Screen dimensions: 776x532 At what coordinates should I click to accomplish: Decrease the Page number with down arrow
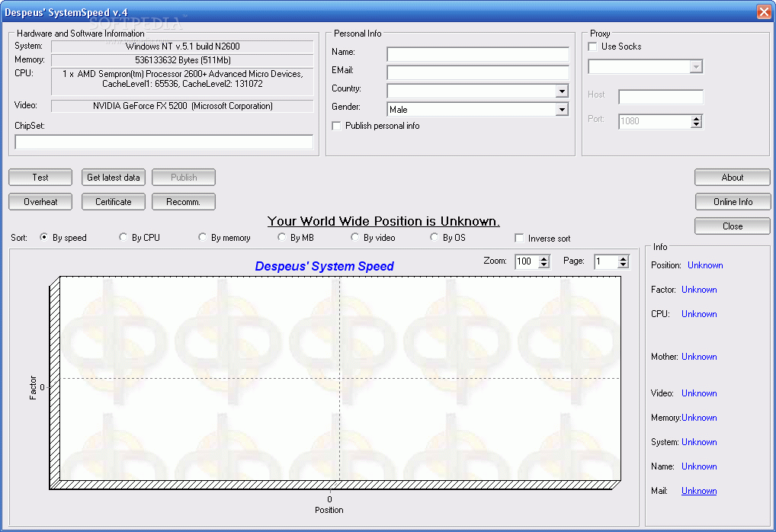tap(624, 264)
